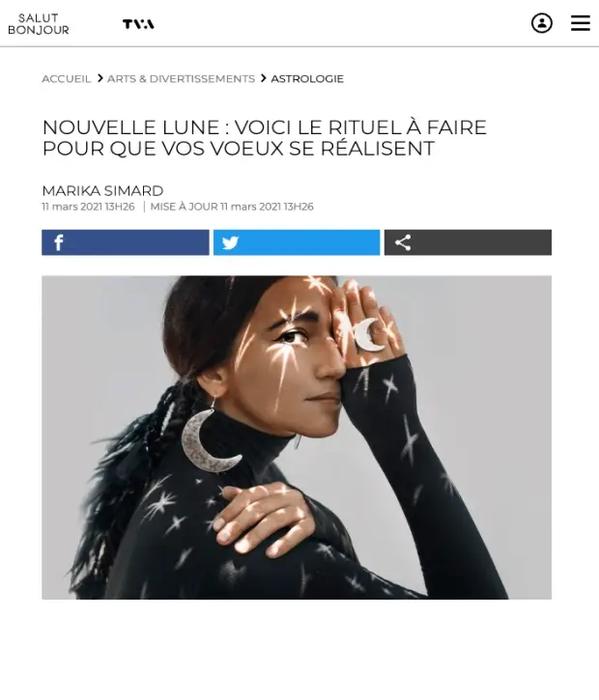Share the article on Twitter
The height and width of the screenshot is (700, 599).
coord(297,242)
